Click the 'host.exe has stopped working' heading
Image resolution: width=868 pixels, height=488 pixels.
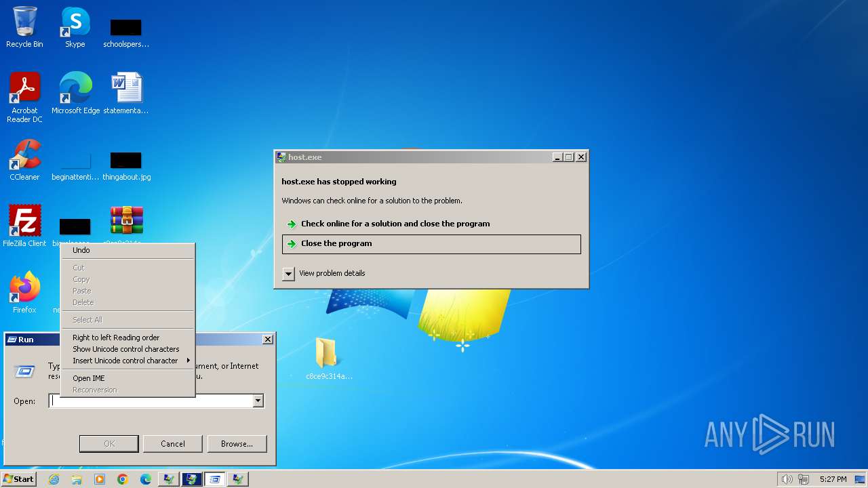pos(339,182)
